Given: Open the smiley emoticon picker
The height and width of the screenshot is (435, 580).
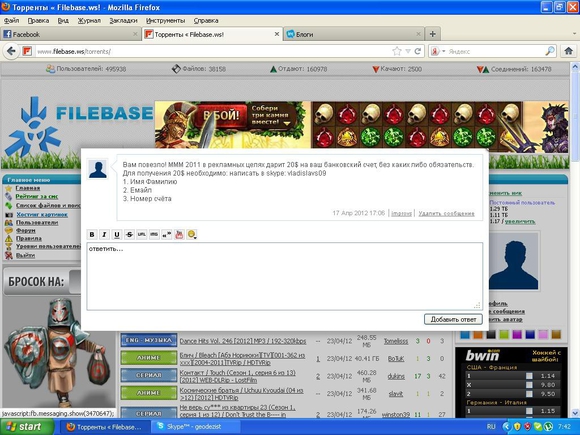Looking at the screenshot, I should (192, 234).
